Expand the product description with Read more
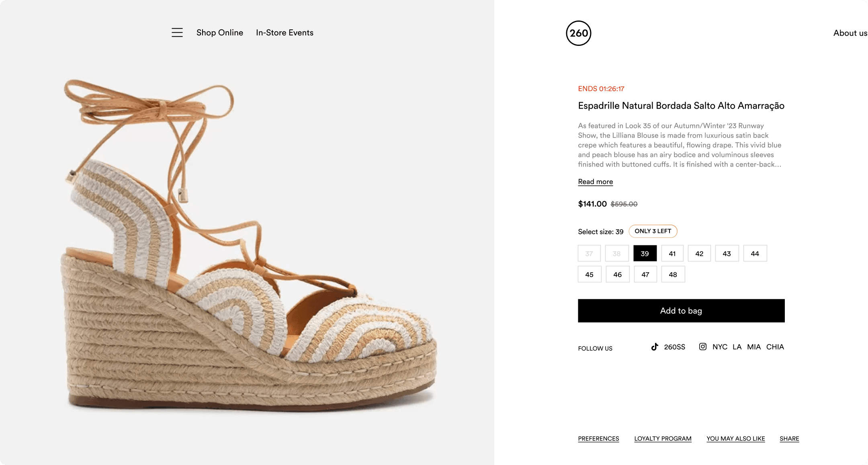868x465 pixels. click(x=595, y=181)
